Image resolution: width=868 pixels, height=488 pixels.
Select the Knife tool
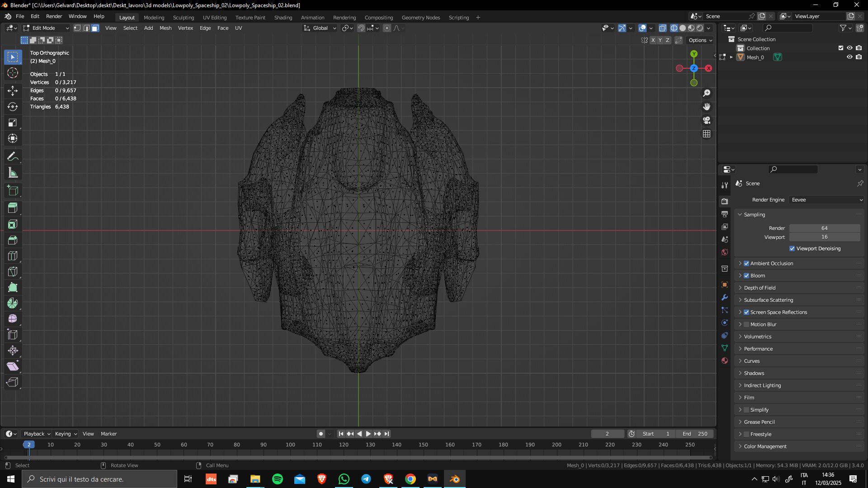tap(13, 272)
